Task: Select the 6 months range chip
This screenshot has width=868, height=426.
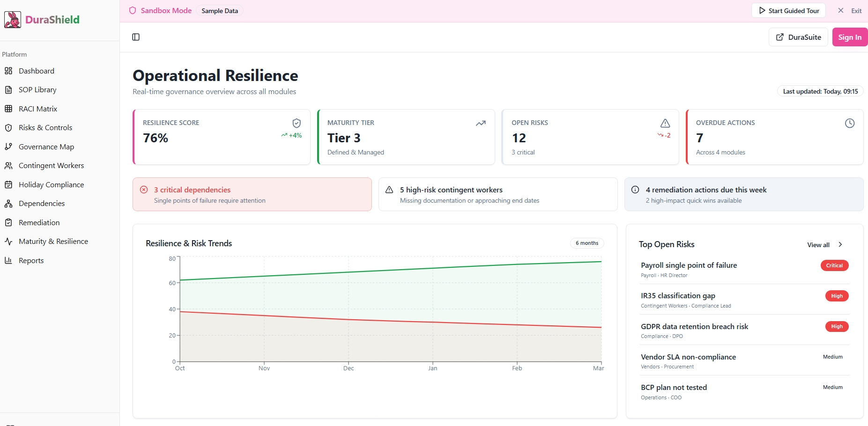Action: pyautogui.click(x=587, y=243)
